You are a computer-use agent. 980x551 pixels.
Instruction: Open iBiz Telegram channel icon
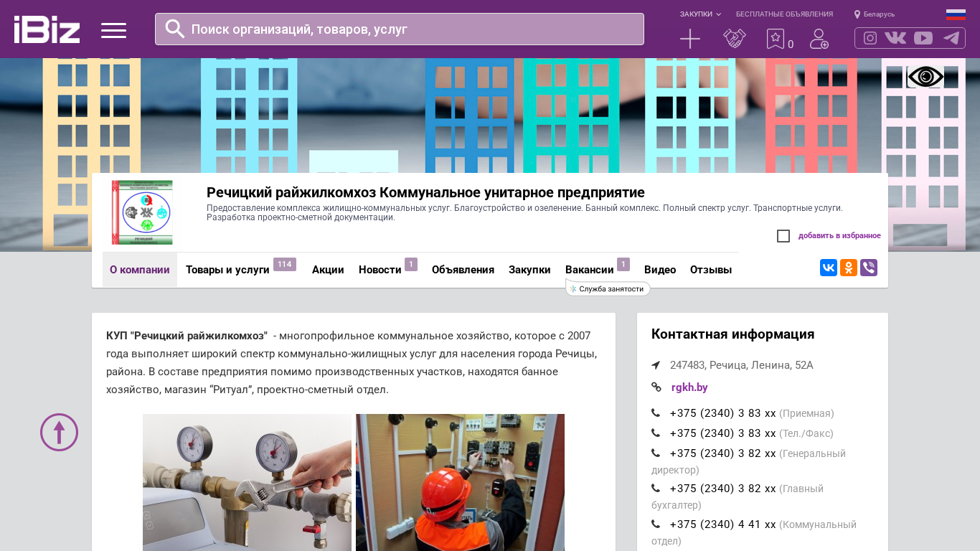951,38
